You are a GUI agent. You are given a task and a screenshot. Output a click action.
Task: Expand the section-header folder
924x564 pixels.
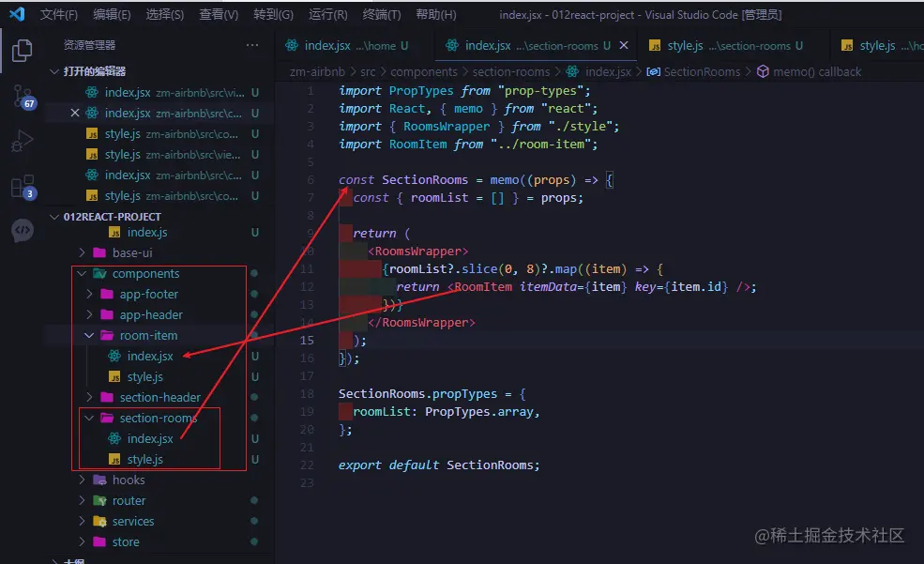coord(89,397)
